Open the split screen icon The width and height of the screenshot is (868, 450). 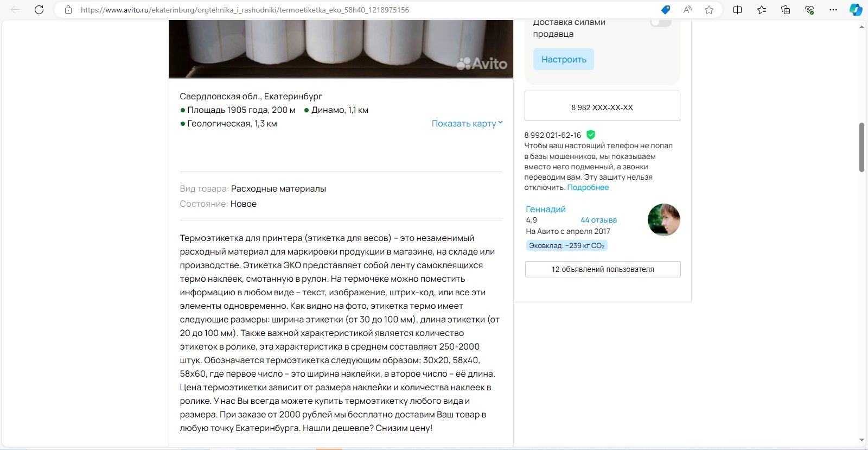(738, 10)
